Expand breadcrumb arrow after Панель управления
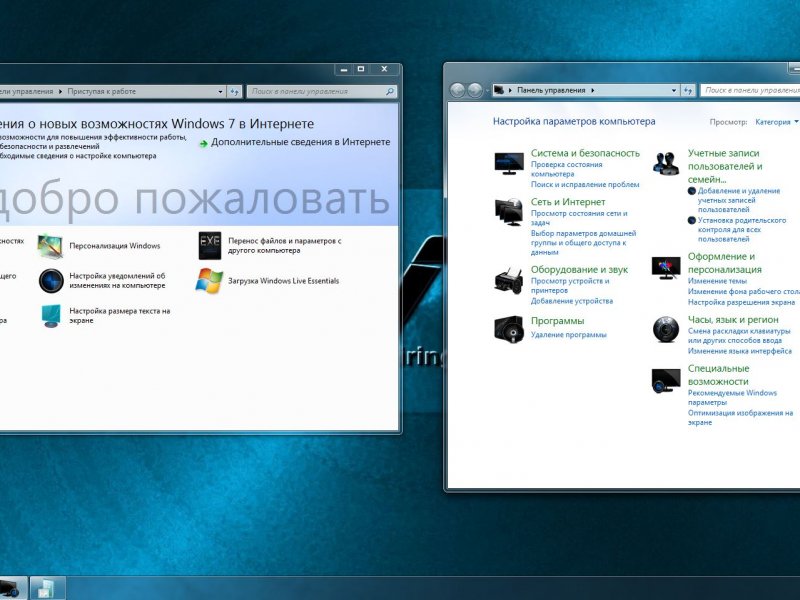This screenshot has width=800, height=600. (592, 90)
